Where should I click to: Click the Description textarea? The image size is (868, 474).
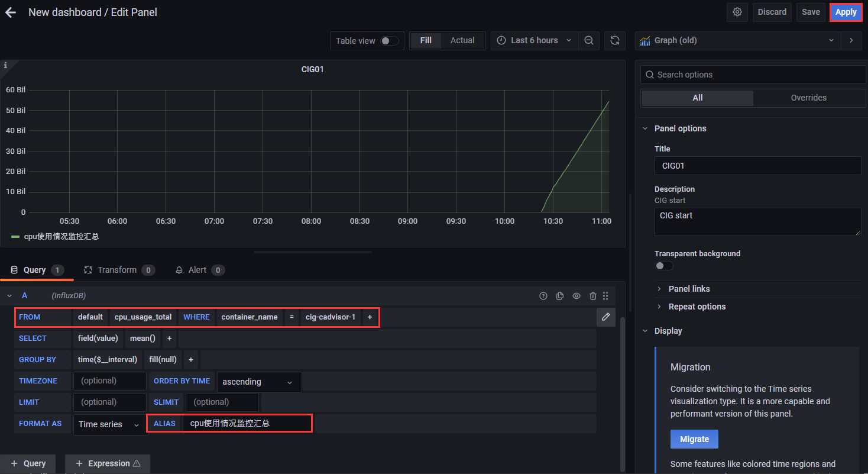click(x=757, y=222)
